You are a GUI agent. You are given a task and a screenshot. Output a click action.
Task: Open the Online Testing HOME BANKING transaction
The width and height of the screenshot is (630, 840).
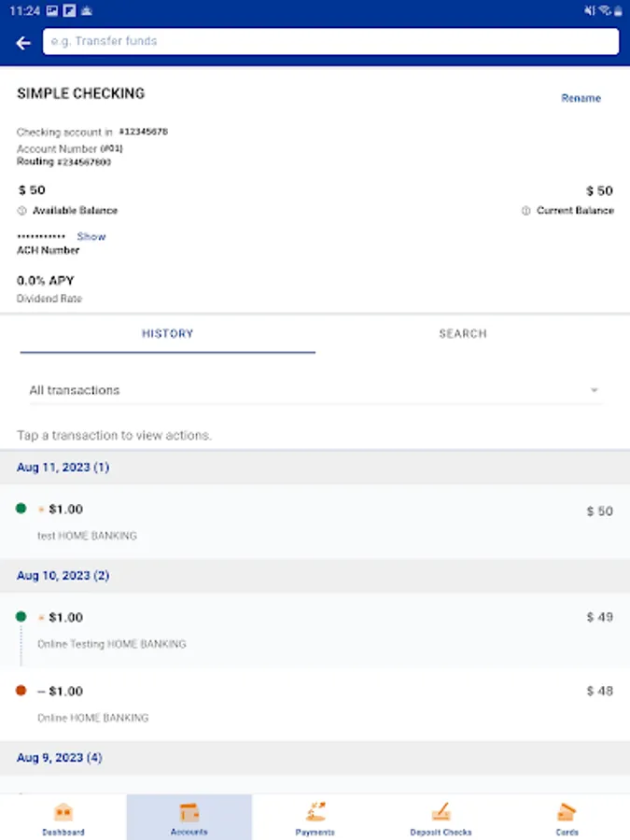tap(315, 630)
